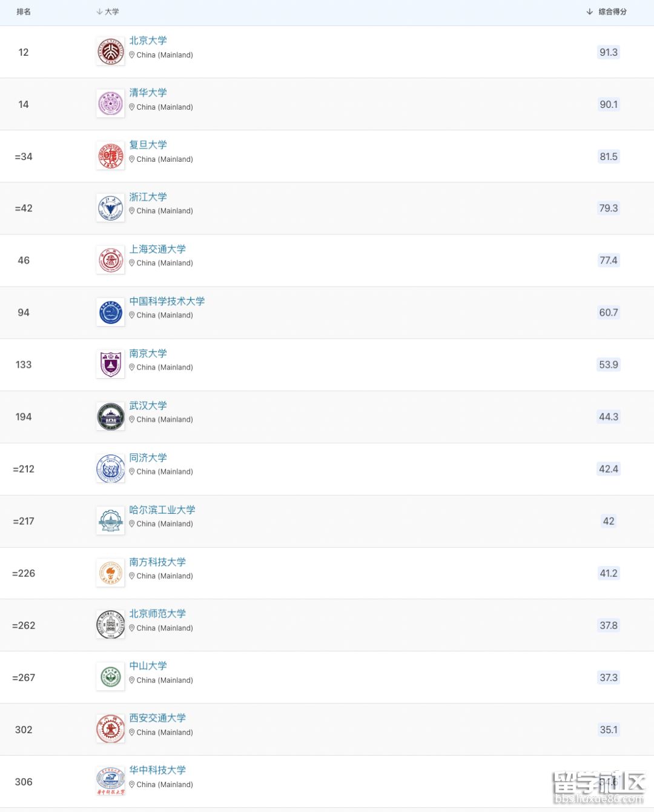Viewport: 654px width, 812px height.
Task: Click the Wuhan University dark logo
Action: click(x=111, y=417)
